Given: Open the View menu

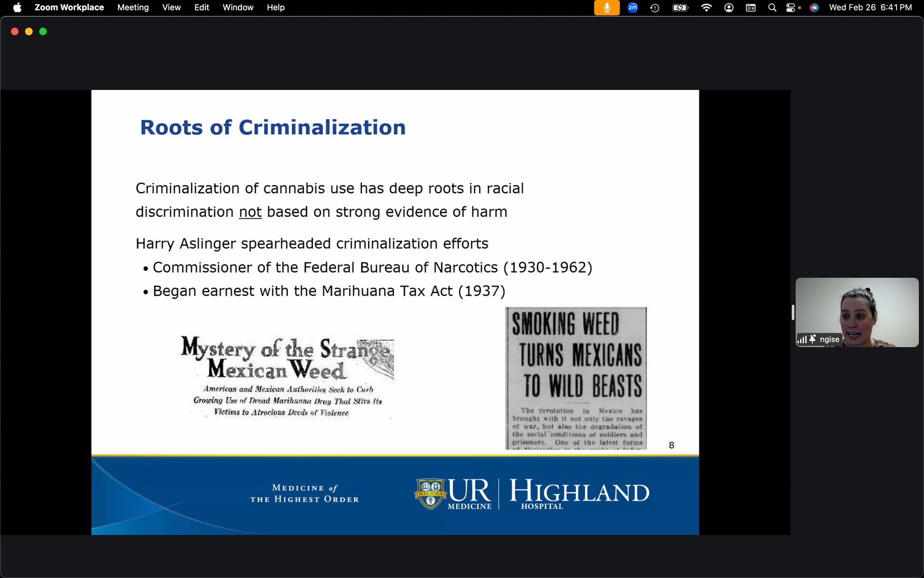Looking at the screenshot, I should click(171, 8).
